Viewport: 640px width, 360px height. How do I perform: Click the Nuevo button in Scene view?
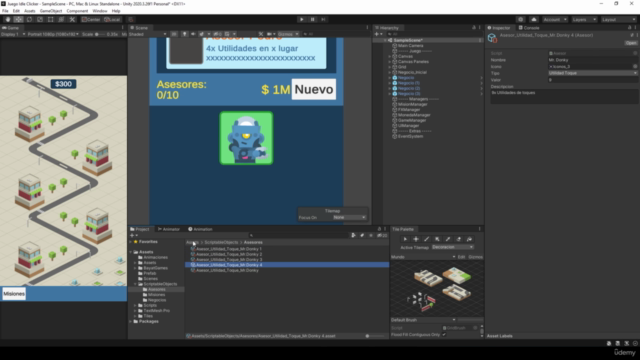[313, 89]
